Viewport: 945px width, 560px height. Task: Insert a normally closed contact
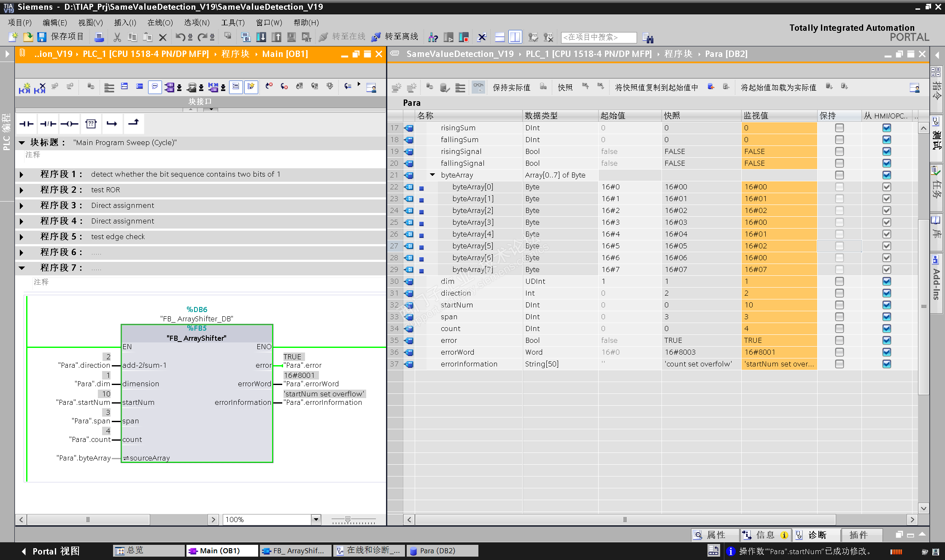coord(48,124)
